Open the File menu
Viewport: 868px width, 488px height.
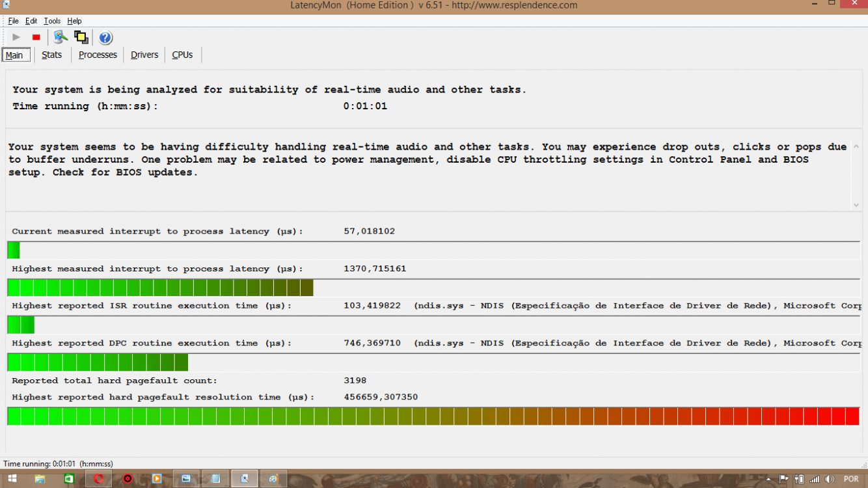coord(13,21)
